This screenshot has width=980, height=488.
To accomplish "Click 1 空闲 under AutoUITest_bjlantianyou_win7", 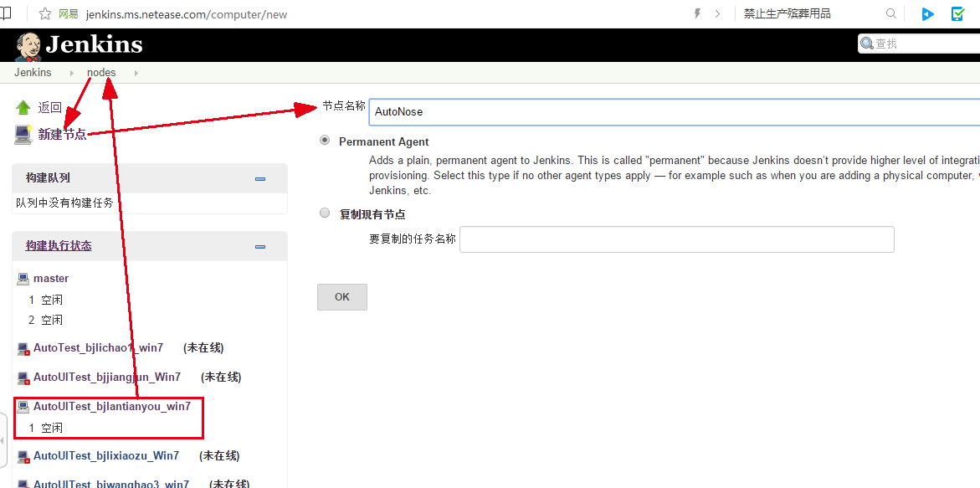I will (46, 428).
